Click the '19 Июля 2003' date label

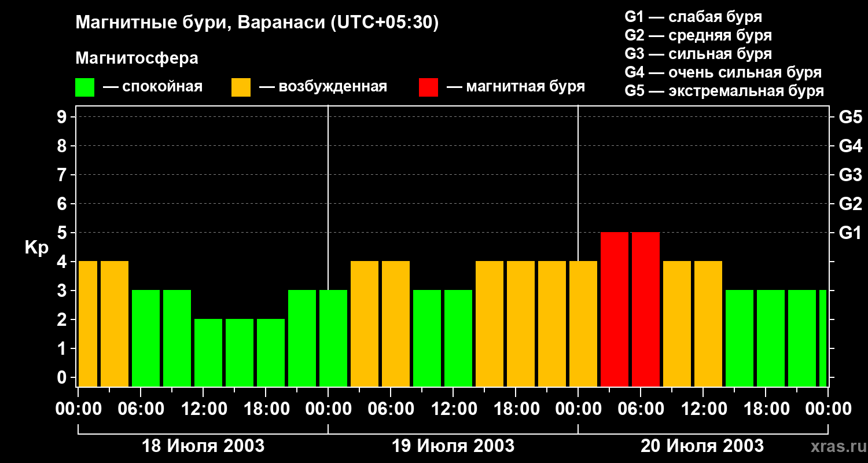[x=453, y=446]
